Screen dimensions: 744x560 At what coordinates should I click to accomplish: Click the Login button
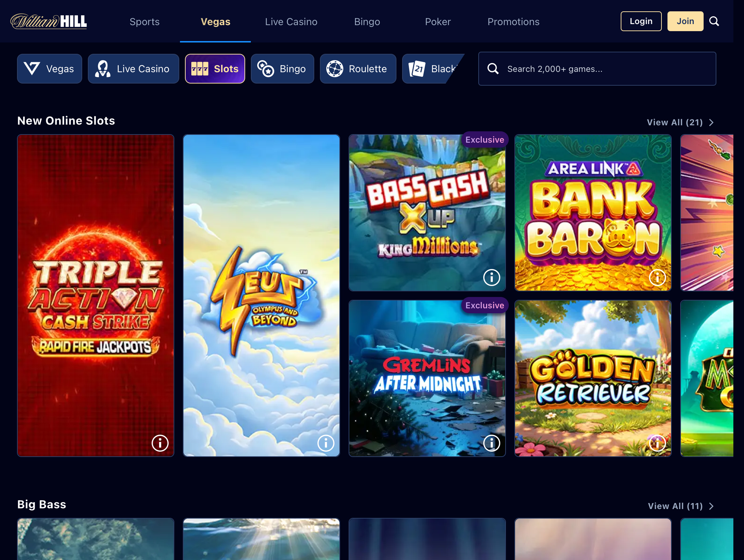pyautogui.click(x=641, y=21)
